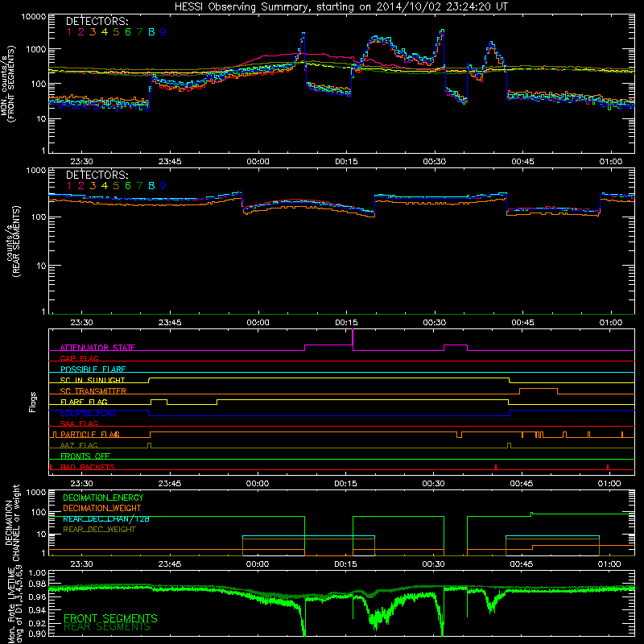Click the 23:30 time label under the Flags plot
Image resolution: width=644 pixels, height=644 pixels.
tap(81, 484)
